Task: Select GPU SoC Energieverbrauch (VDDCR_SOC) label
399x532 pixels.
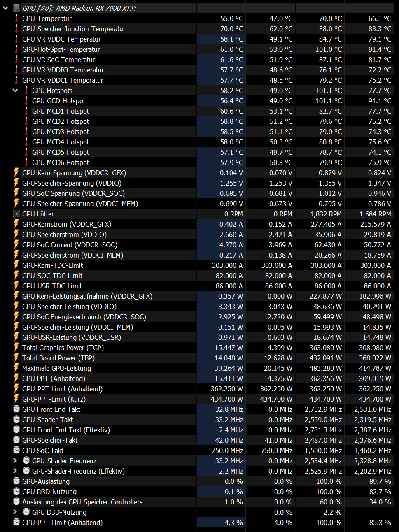Action: [84, 317]
